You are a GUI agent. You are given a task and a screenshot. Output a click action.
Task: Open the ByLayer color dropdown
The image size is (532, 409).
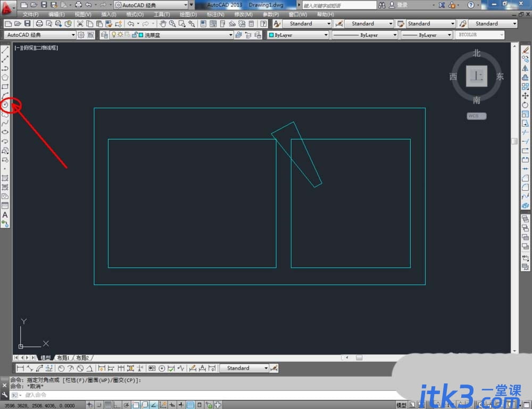click(326, 35)
